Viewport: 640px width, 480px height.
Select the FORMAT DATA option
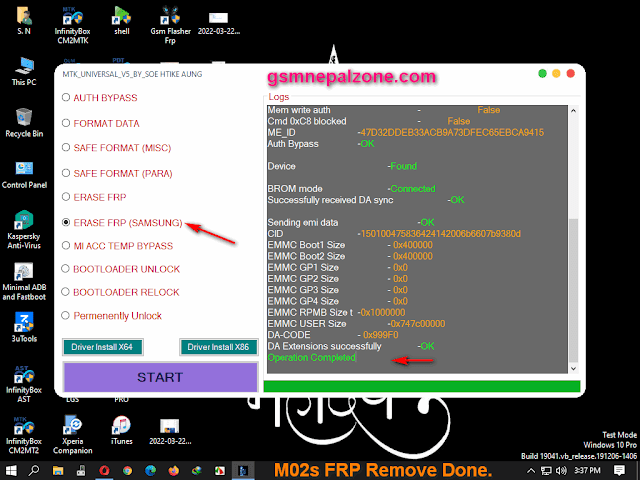point(100,123)
